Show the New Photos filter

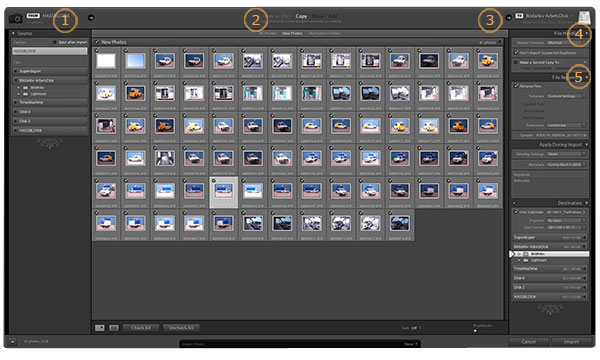292,33
